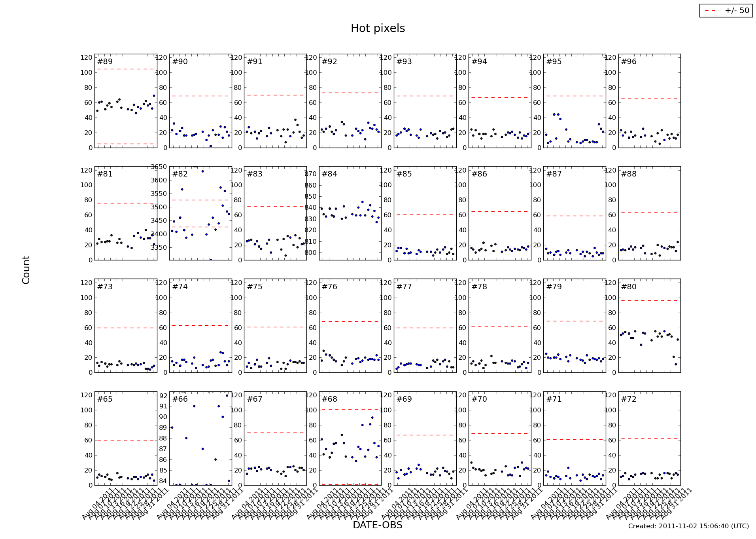This screenshot has height=539, width=756.
Task: Select the #80 subplot label
Action: tap(629, 287)
